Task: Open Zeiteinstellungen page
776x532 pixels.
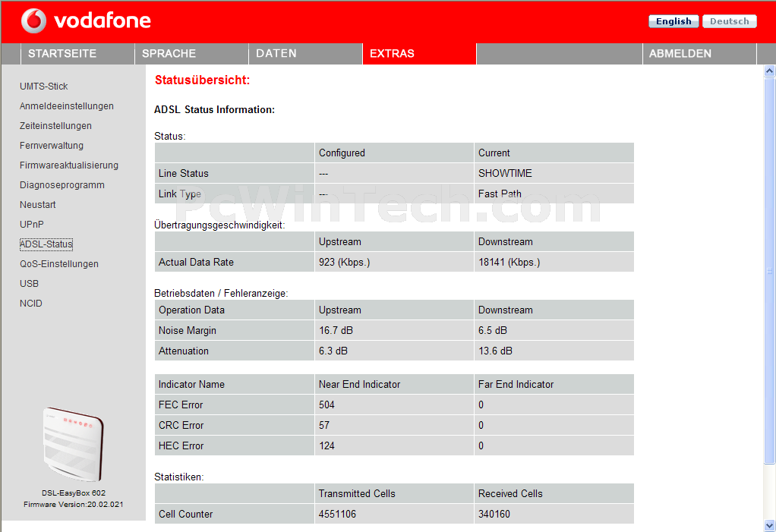Action: click(x=55, y=125)
